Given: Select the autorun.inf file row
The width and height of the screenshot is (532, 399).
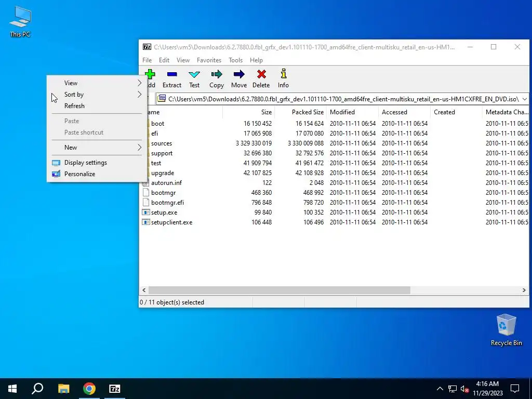Looking at the screenshot, I should pos(334,182).
